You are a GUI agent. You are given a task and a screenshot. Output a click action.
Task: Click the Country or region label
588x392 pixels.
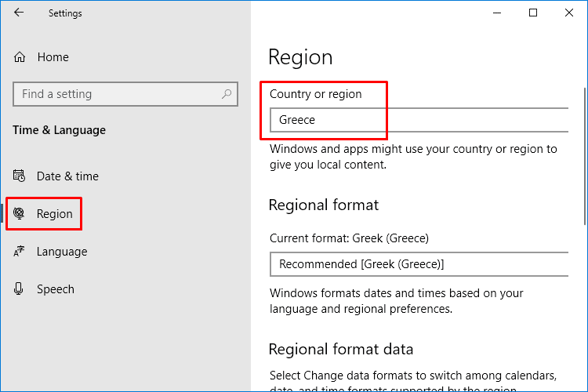316,94
